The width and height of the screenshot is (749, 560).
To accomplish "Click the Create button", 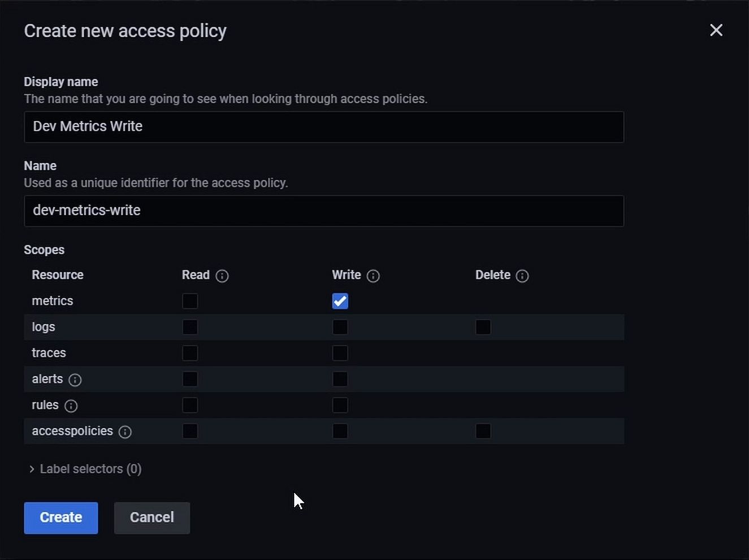I will 60,518.
